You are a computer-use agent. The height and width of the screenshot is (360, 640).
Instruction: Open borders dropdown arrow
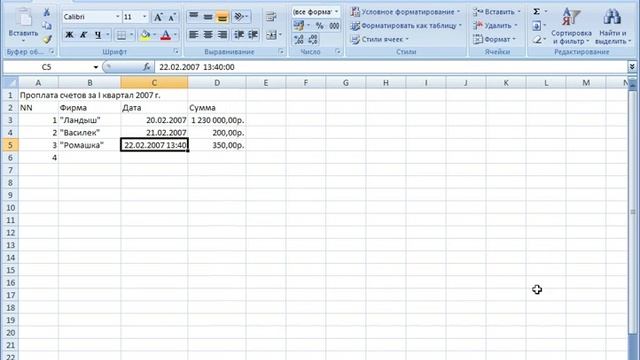(x=131, y=35)
